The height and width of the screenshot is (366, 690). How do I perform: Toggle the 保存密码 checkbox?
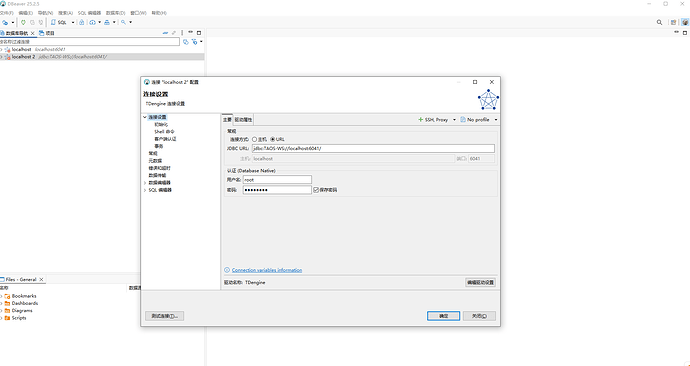[316, 190]
